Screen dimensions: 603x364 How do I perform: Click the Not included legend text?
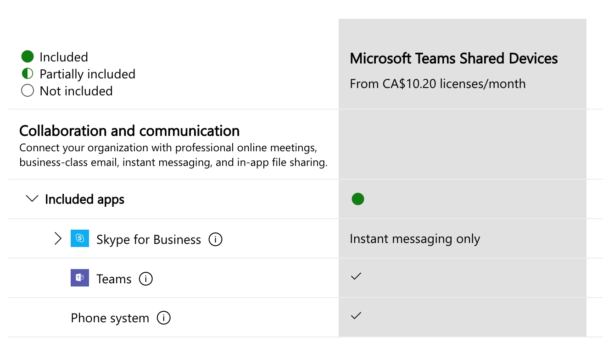pos(76,91)
